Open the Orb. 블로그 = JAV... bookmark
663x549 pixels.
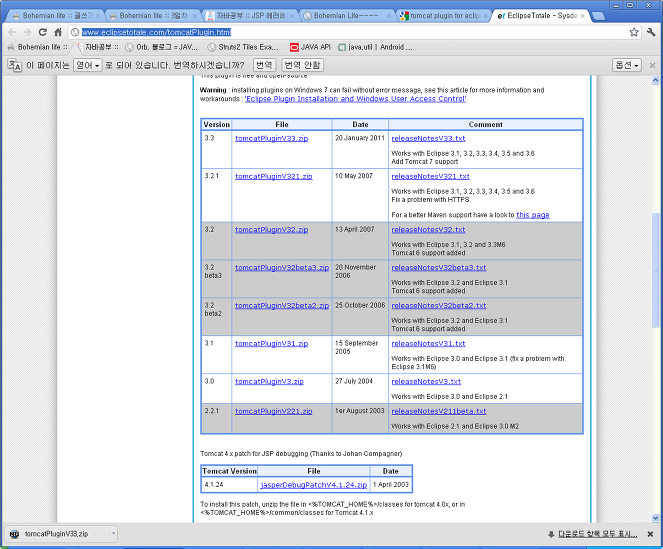tap(162, 47)
